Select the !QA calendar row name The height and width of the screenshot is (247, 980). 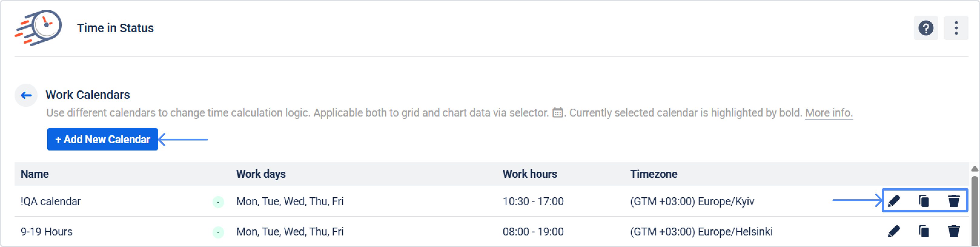(51, 201)
